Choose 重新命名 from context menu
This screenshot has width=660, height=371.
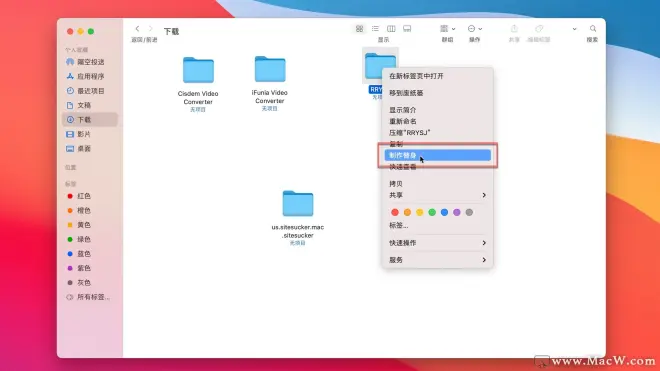[437, 121]
